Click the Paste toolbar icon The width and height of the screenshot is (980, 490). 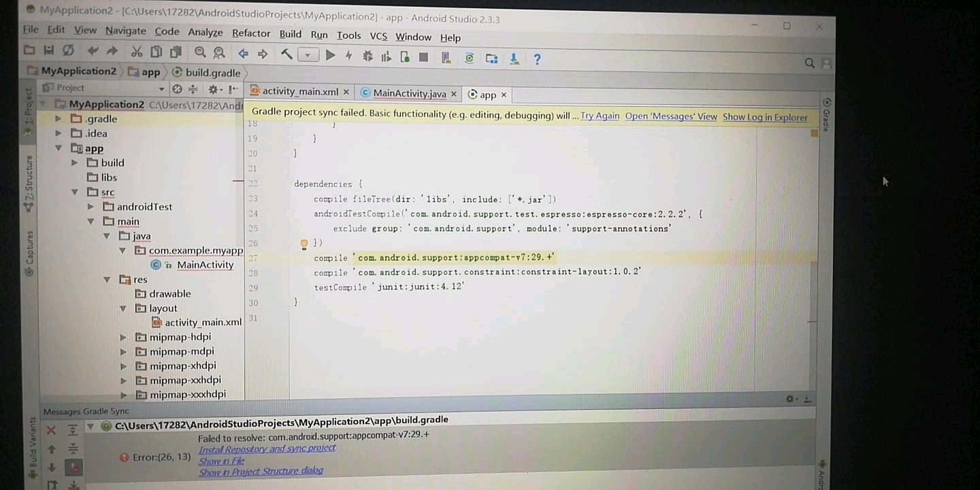coord(176,52)
